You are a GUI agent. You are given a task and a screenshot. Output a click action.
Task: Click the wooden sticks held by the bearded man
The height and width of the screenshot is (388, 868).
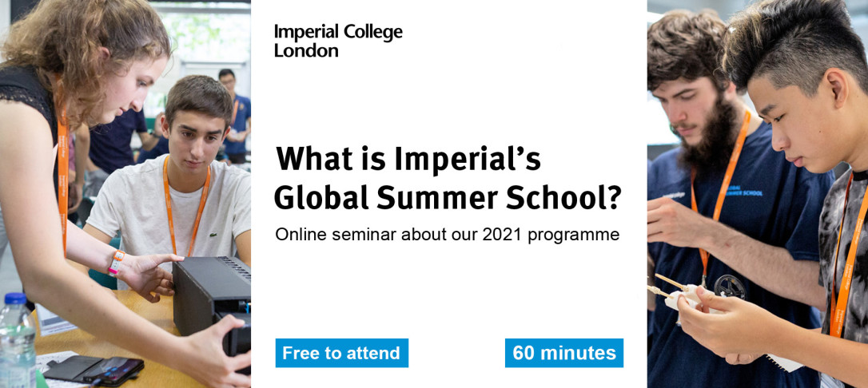[x=667, y=283]
